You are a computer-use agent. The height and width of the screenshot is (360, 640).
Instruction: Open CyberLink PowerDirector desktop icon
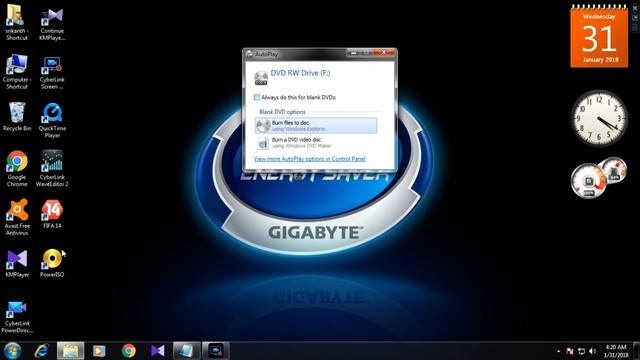coord(17,317)
